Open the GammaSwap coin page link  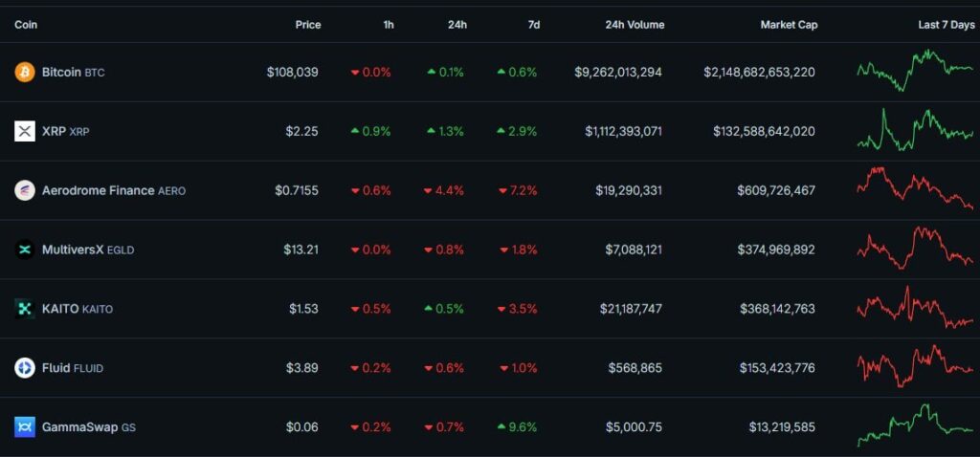tap(79, 427)
